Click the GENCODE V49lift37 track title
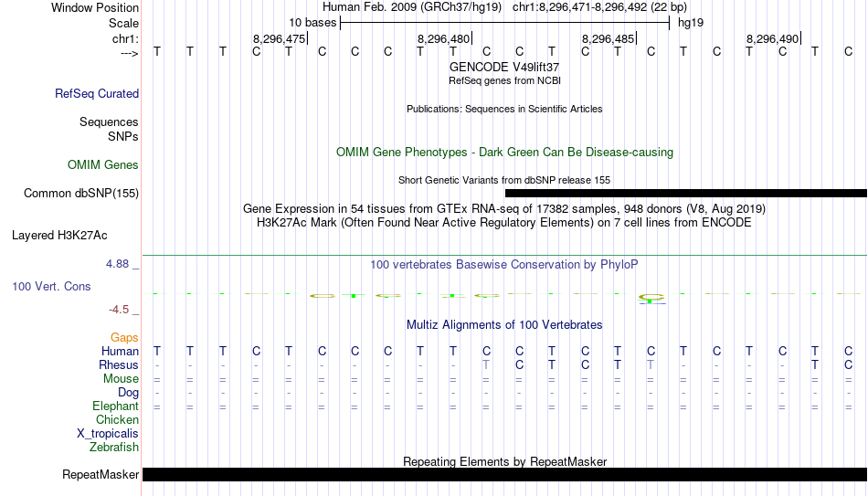The height and width of the screenshot is (496, 868). [x=504, y=67]
